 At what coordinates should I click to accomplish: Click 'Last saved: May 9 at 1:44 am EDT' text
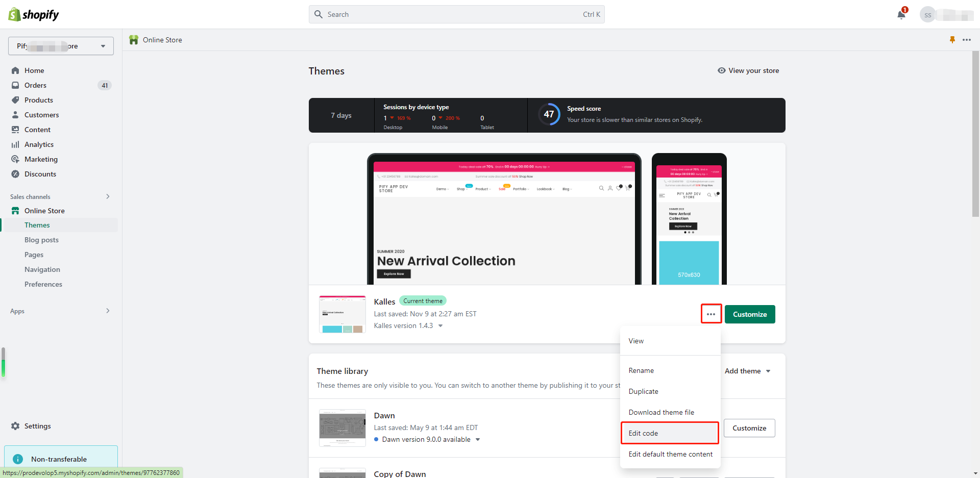pos(426,427)
